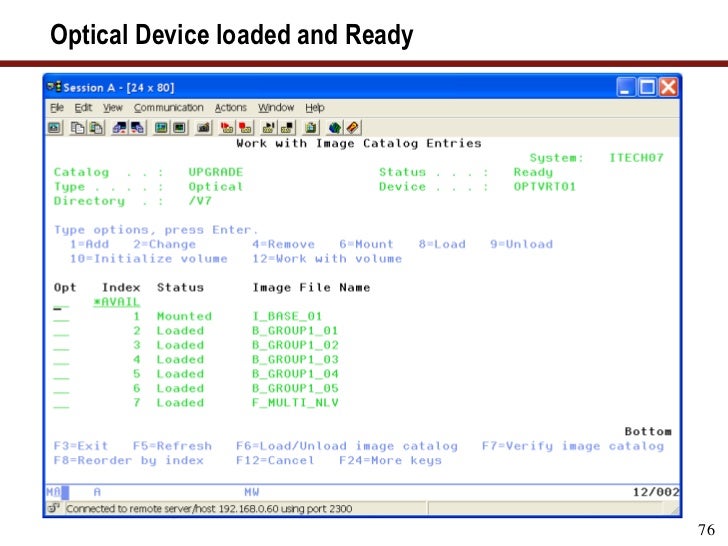The width and height of the screenshot is (728, 546).
Task: Click the Start recording macro icon
Action: (x=227, y=128)
